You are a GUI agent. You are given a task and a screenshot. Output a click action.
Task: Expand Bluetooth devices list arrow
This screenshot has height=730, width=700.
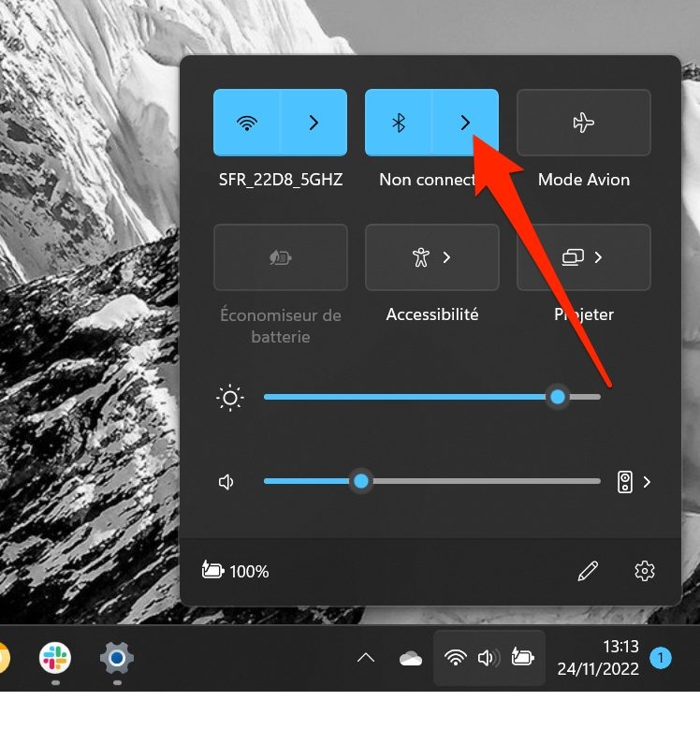point(465,123)
